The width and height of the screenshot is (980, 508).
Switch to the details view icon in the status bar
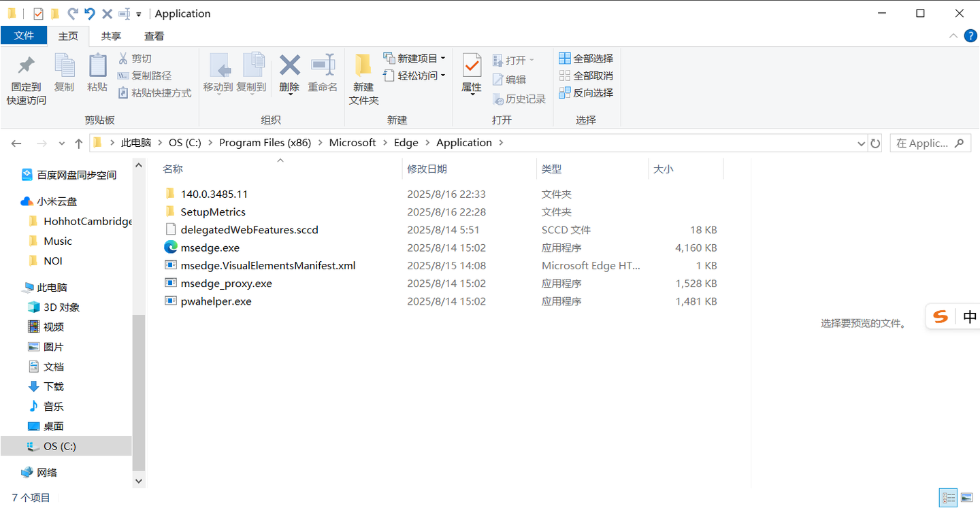[948, 498]
